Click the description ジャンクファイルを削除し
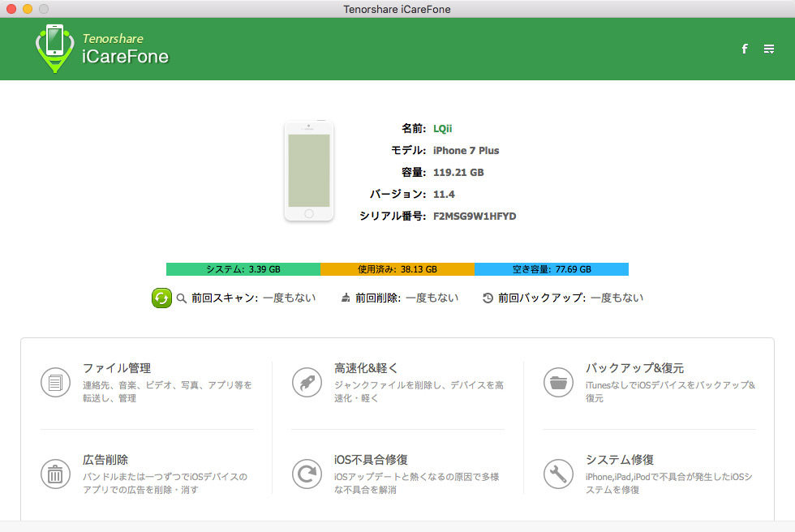 (x=419, y=392)
